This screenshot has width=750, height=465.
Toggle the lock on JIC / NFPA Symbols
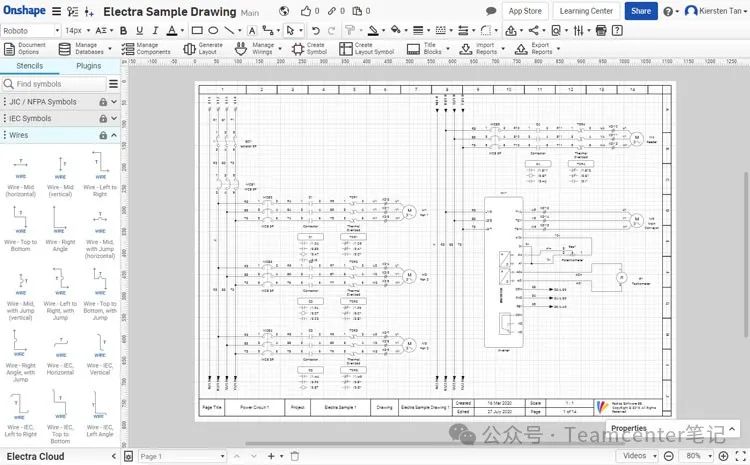pos(103,102)
